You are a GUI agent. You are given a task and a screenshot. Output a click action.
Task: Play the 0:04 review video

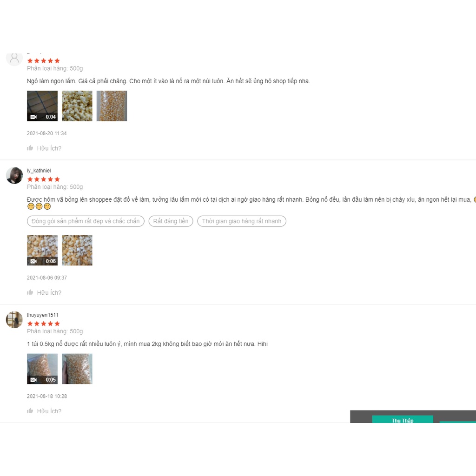(x=42, y=106)
